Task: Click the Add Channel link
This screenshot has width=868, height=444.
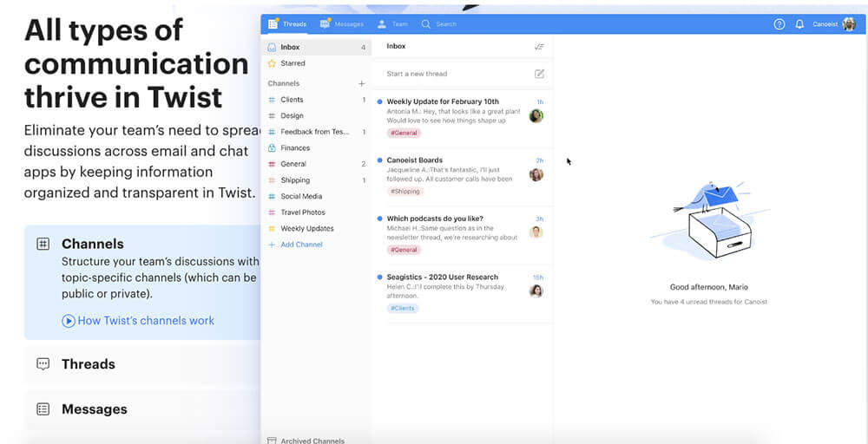Action: 301,245
